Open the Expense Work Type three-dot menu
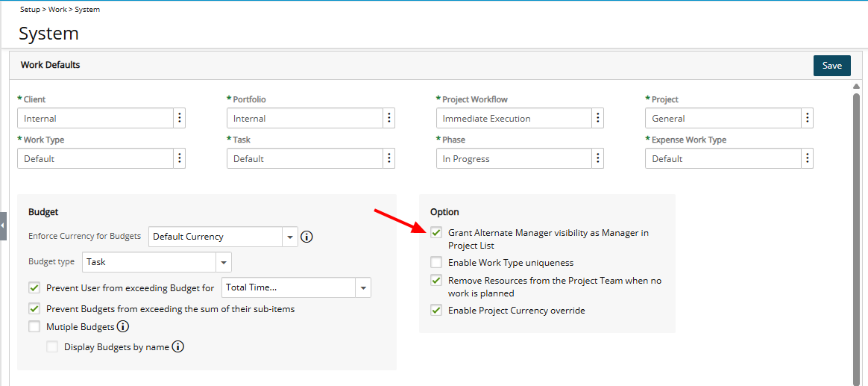868x386 pixels. [808, 158]
